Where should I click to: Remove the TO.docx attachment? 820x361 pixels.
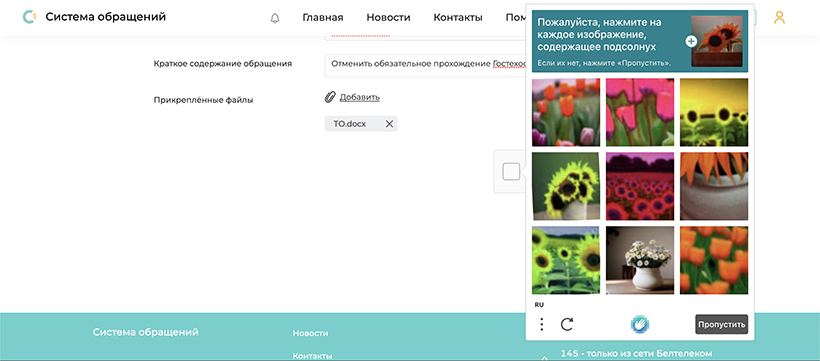pyautogui.click(x=389, y=124)
